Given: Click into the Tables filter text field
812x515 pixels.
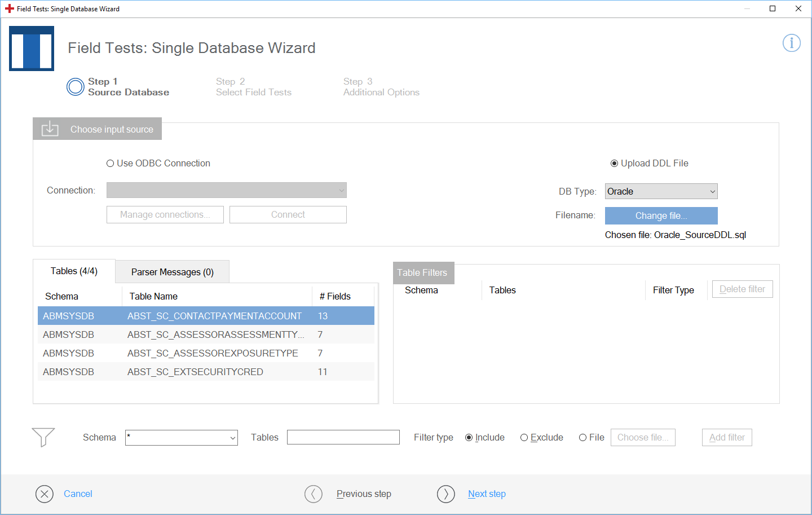Looking at the screenshot, I should point(343,438).
